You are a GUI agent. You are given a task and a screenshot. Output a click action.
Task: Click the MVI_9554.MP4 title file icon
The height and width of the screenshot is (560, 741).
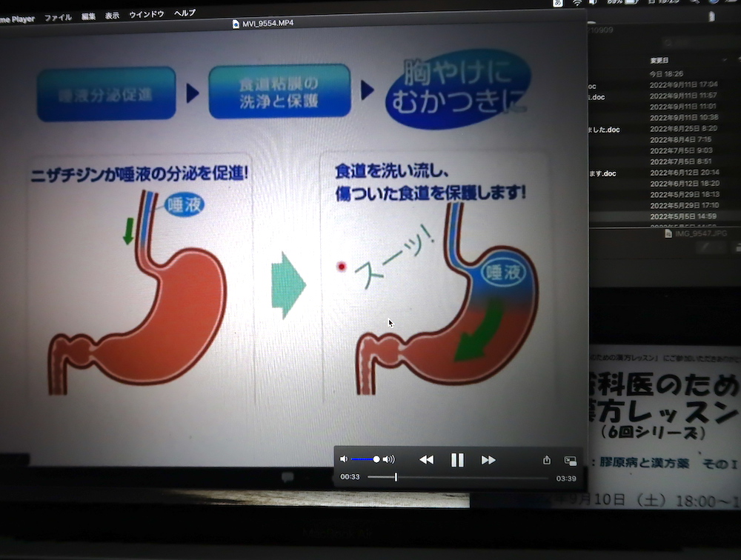pyautogui.click(x=236, y=24)
